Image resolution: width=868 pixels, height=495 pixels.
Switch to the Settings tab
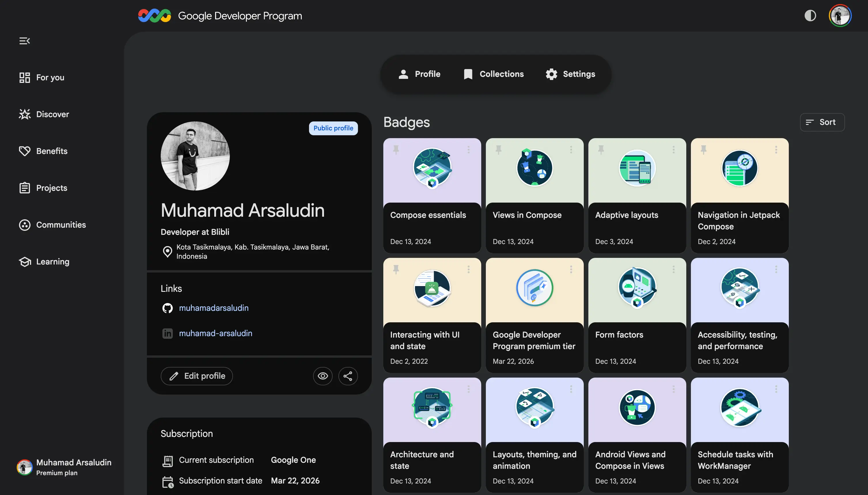click(571, 74)
